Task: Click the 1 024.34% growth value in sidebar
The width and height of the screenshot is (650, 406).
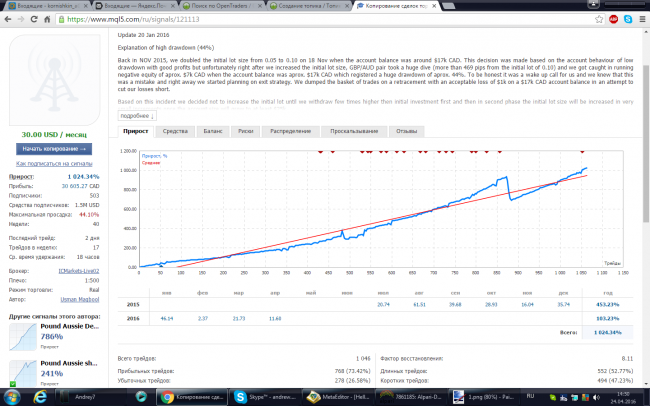Action: coord(83,177)
